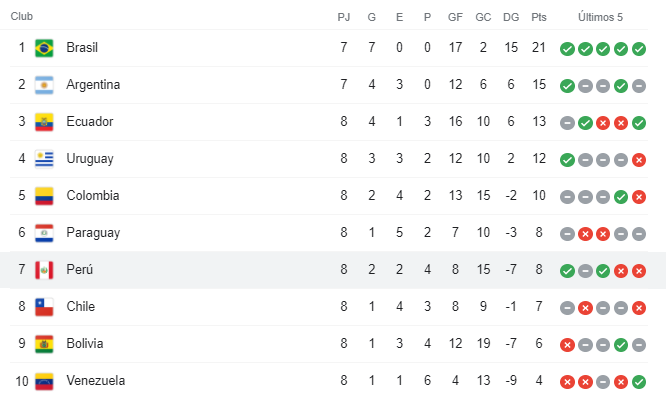
Task: Click the Venezuela flag icon
Action: [44, 381]
